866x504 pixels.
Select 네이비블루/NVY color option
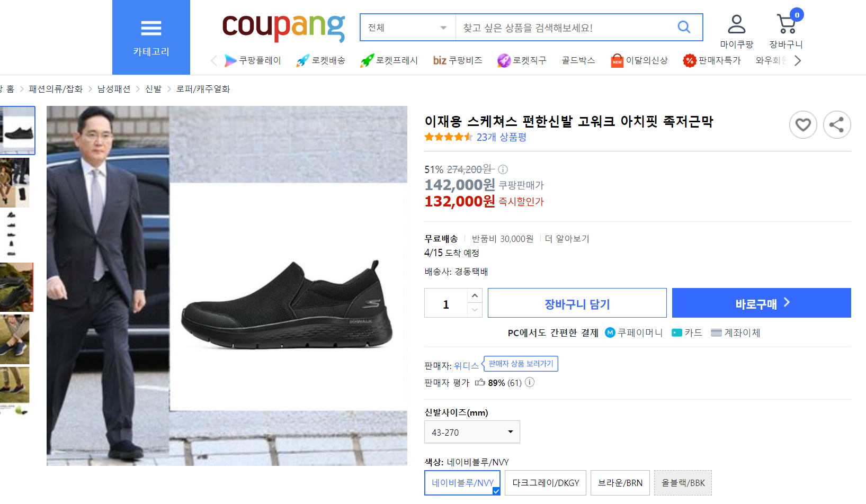click(462, 483)
